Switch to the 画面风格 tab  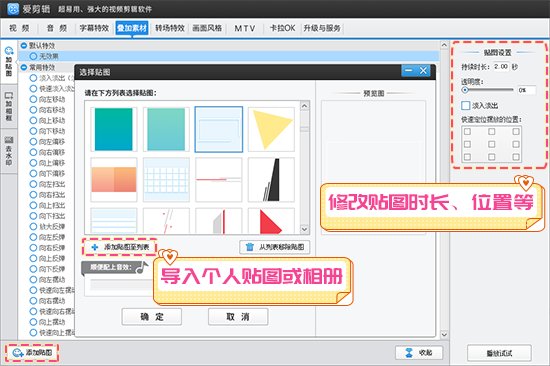point(207,28)
